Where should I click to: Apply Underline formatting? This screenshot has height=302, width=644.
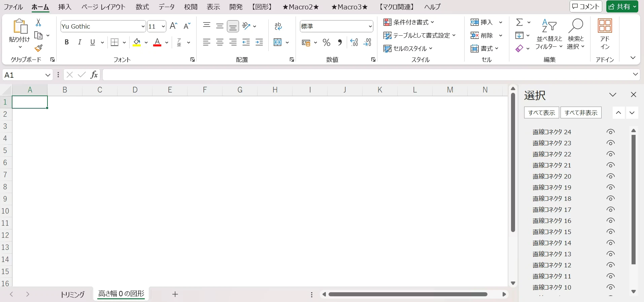tap(93, 42)
